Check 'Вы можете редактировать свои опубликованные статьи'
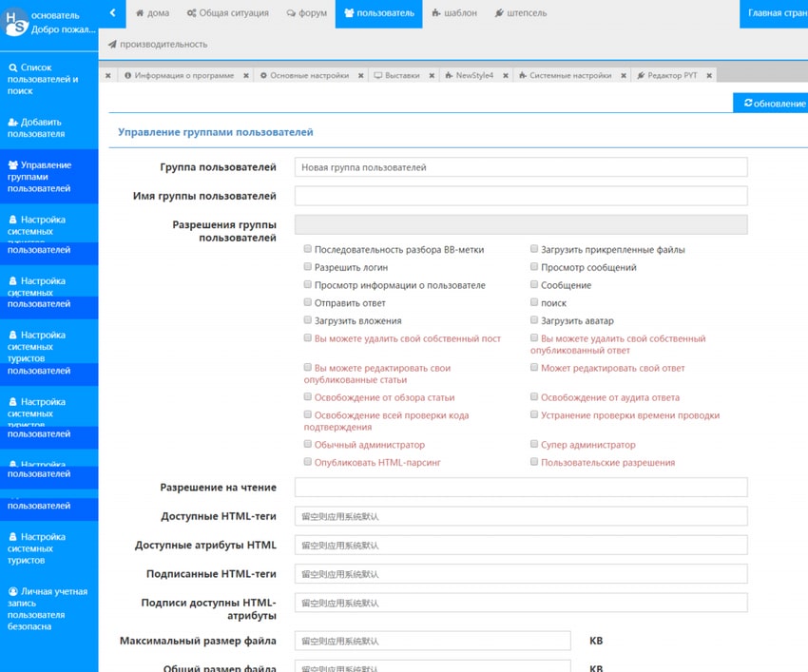Image resolution: width=808 pixels, height=672 pixels. [x=308, y=368]
